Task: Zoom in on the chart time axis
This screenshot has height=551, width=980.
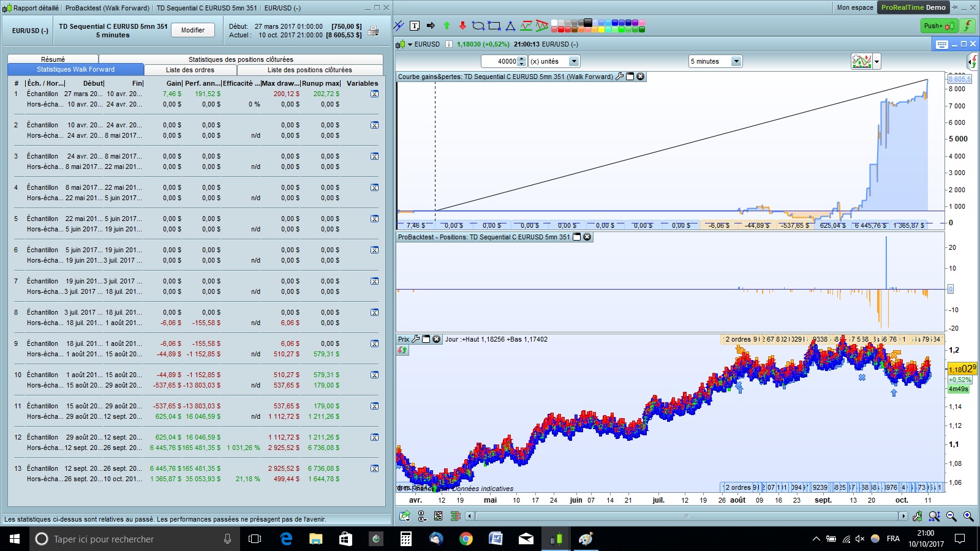Action: [x=968, y=516]
